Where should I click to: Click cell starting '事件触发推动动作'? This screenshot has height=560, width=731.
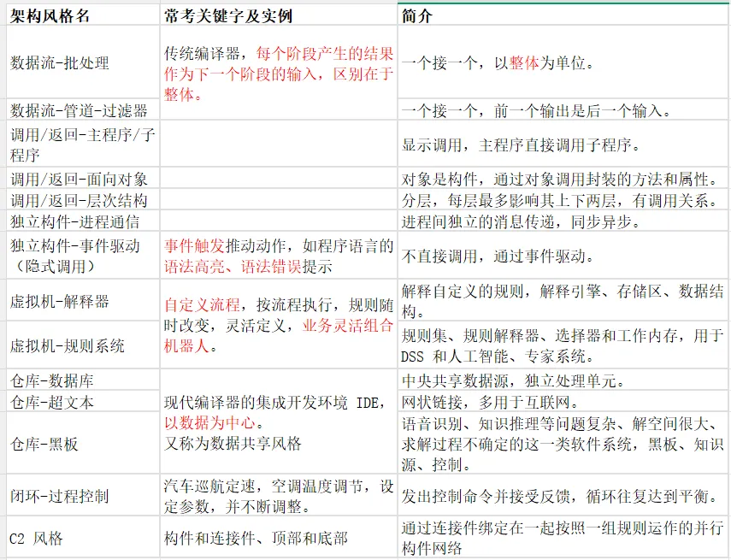tap(279, 255)
